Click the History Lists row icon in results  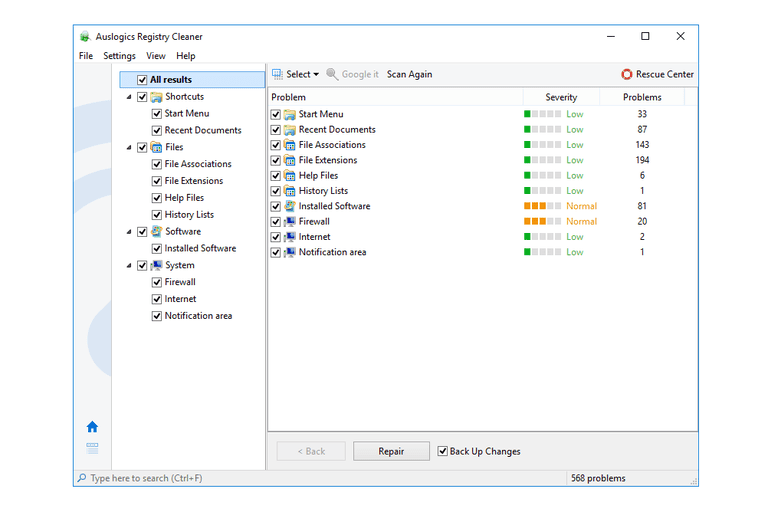[x=290, y=191]
